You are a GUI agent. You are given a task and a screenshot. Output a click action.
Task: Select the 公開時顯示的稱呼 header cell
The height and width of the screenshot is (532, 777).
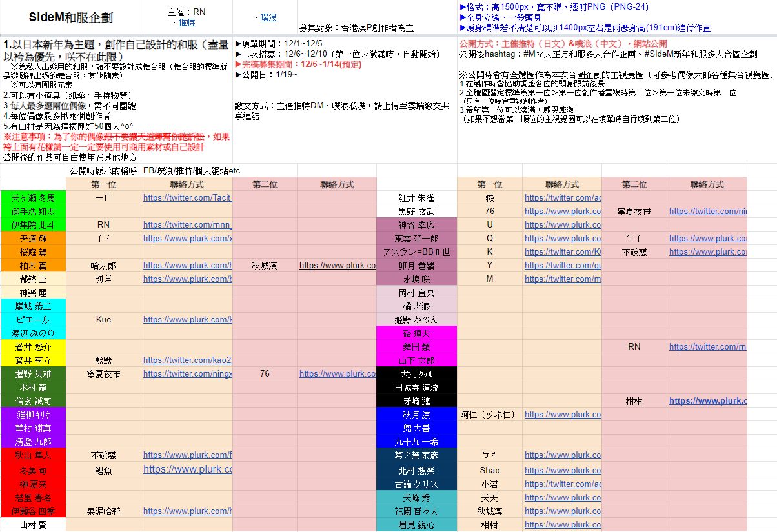point(103,171)
